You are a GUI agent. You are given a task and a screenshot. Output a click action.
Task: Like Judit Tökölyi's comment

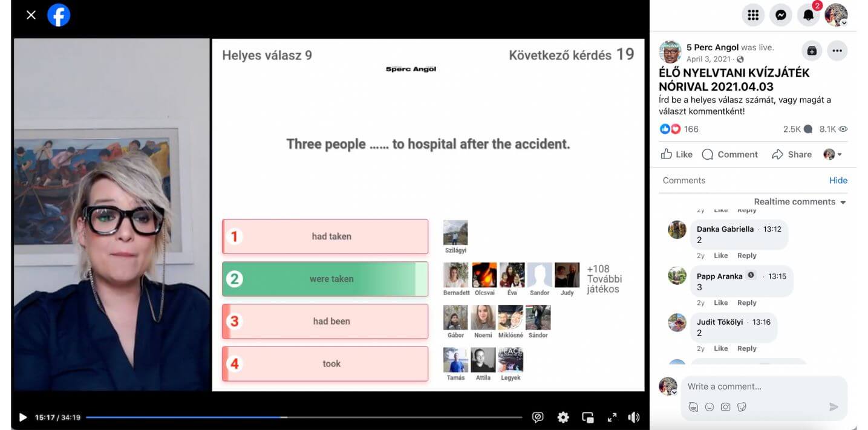[720, 348]
